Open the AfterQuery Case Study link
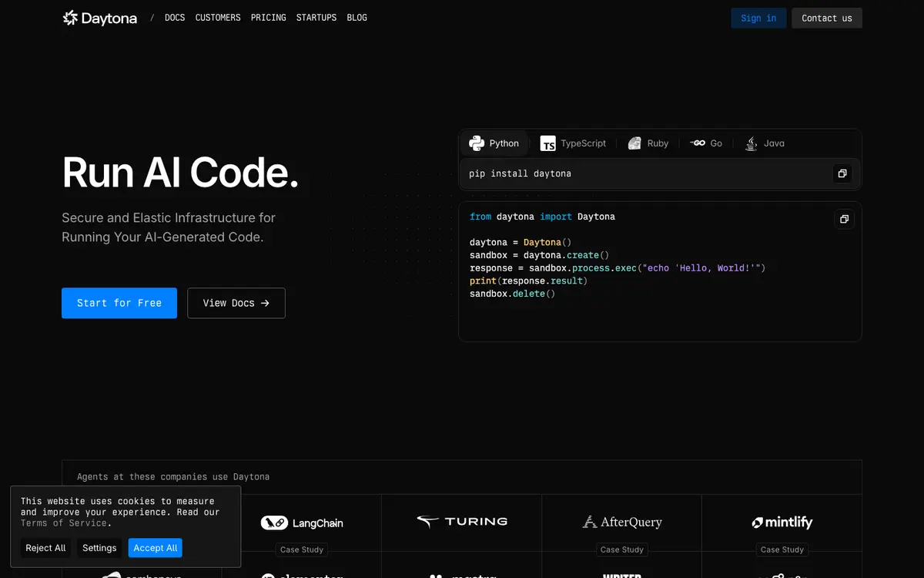The image size is (924, 578). [622, 549]
